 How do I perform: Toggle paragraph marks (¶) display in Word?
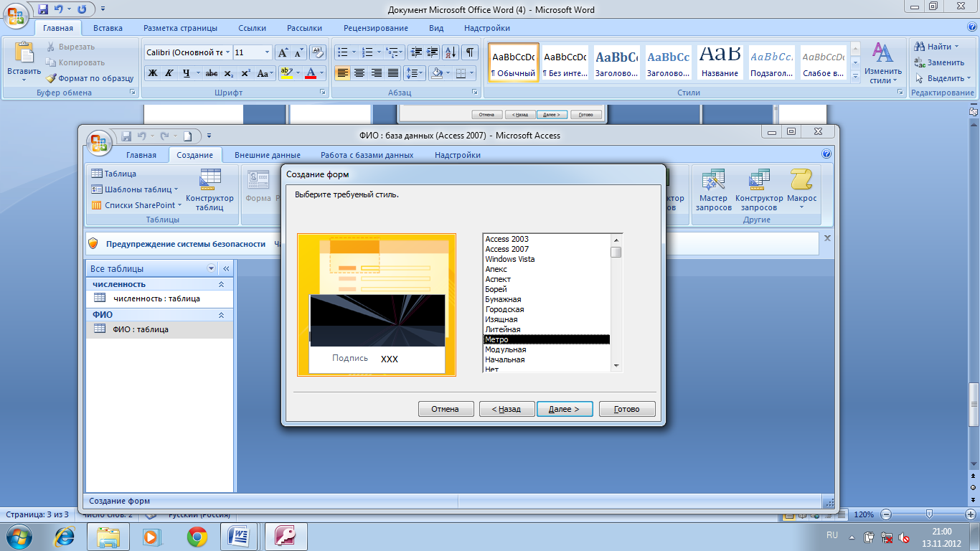pyautogui.click(x=470, y=52)
